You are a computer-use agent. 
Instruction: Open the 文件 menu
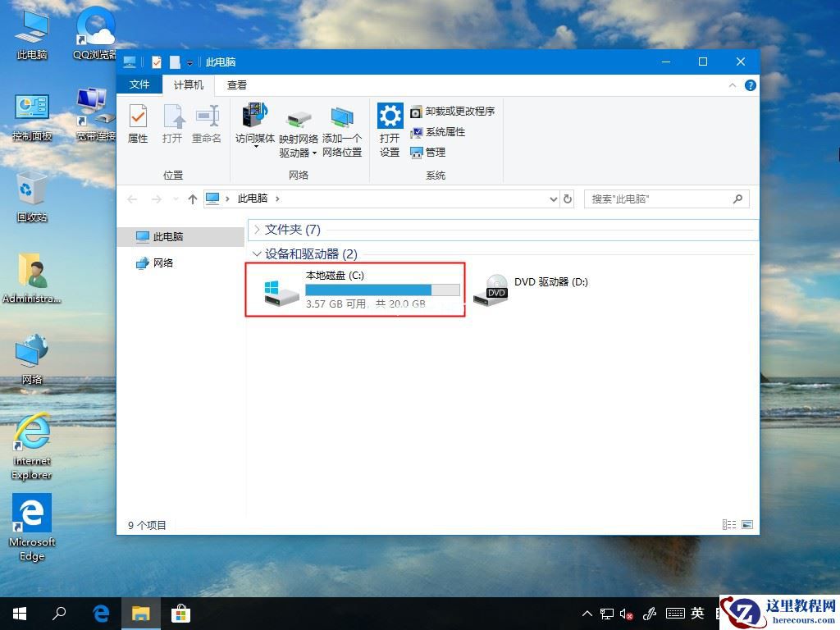(139, 84)
